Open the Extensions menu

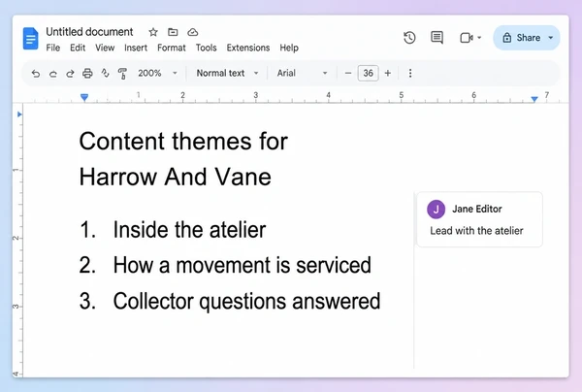click(248, 48)
